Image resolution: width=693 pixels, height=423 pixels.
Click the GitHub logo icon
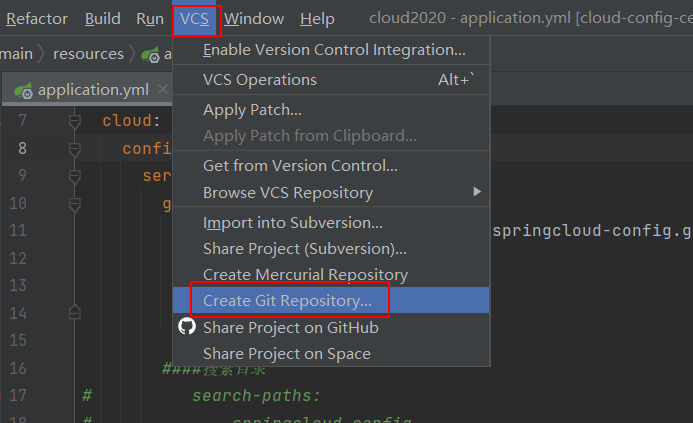[187, 327]
